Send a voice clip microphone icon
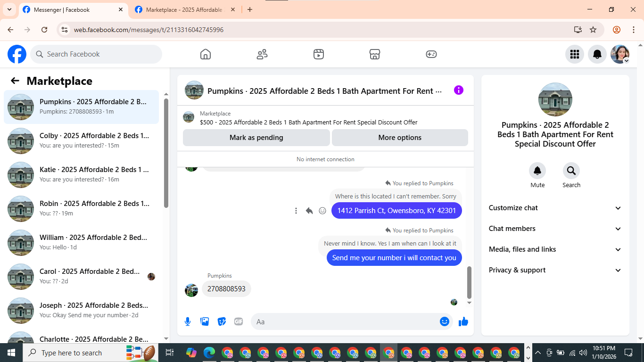The height and width of the screenshot is (362, 644). [188, 321]
